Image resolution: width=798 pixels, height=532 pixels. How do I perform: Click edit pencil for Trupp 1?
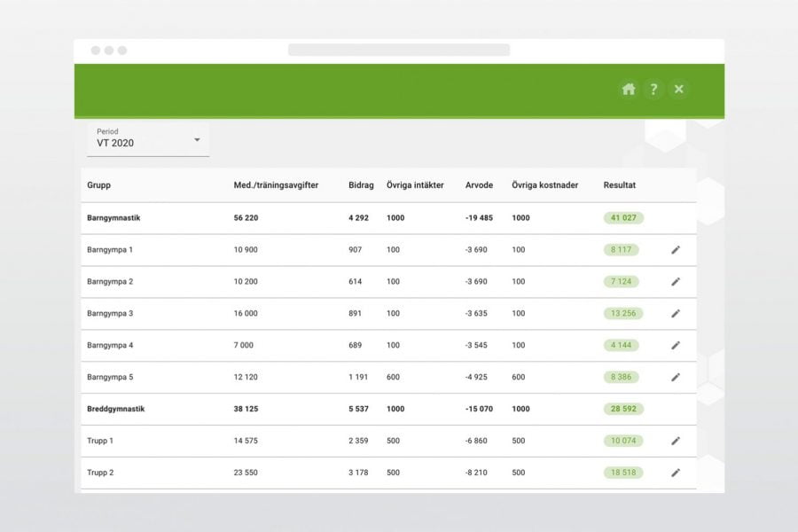point(676,441)
